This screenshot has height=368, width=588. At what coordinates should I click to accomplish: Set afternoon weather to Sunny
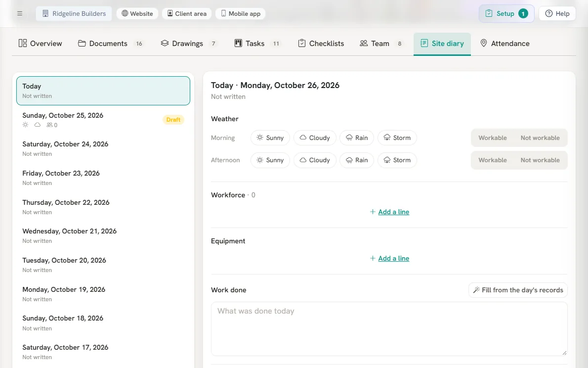coord(270,160)
